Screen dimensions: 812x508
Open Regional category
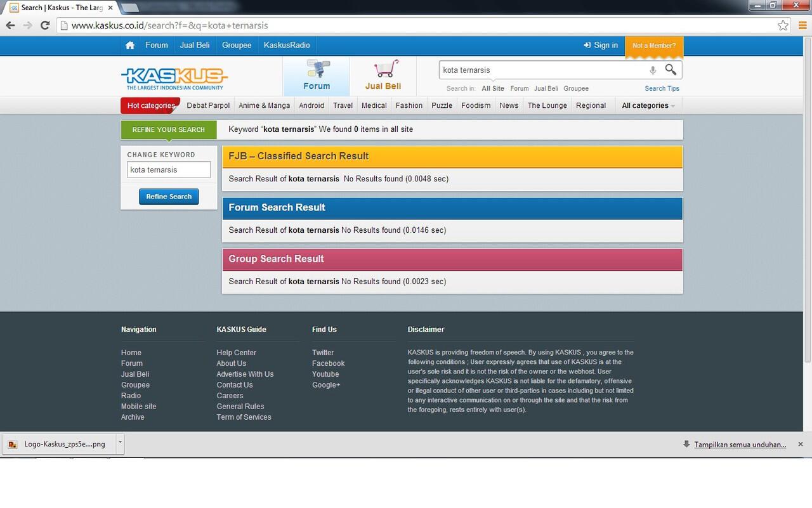tap(591, 105)
